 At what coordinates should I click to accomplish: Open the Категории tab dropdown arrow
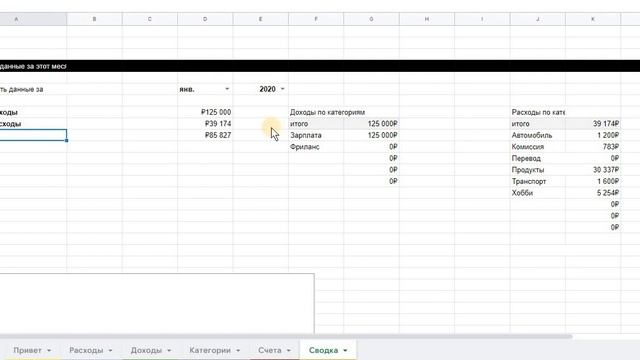[238, 351]
